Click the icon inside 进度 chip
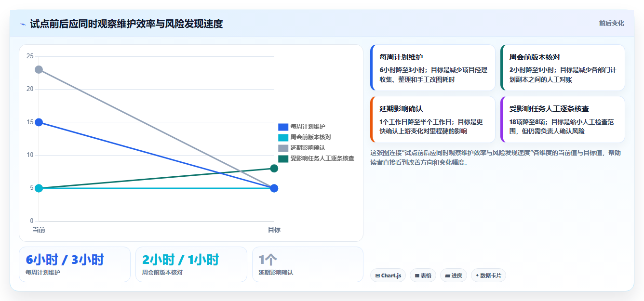The image size is (644, 301). [447, 276]
